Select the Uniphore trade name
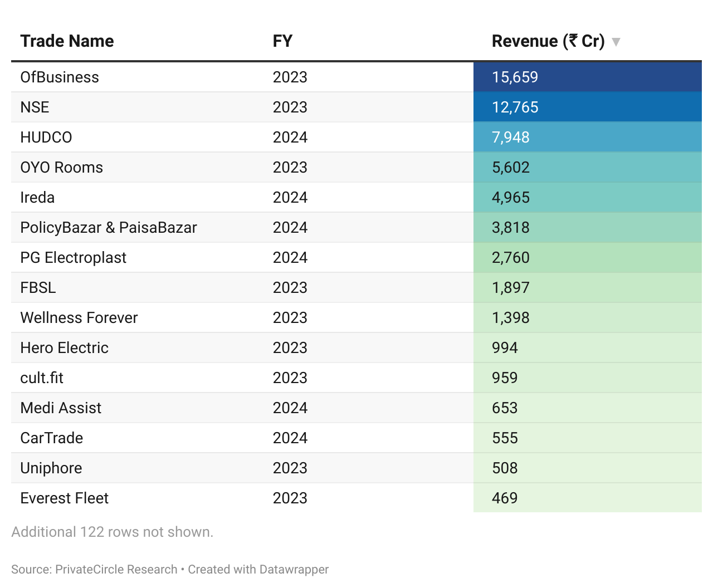Image resolution: width=713 pixels, height=588 pixels. (x=51, y=468)
